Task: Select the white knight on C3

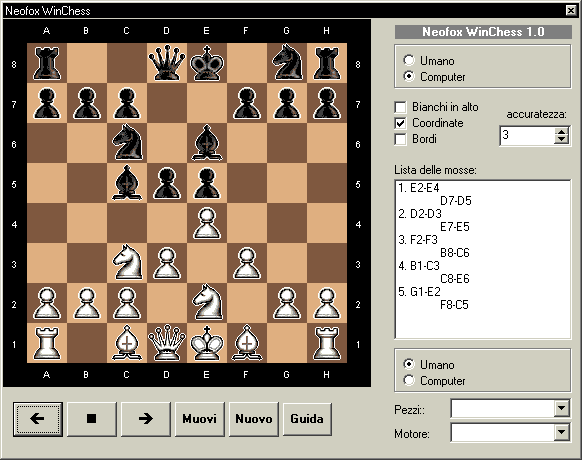Action: point(127,263)
